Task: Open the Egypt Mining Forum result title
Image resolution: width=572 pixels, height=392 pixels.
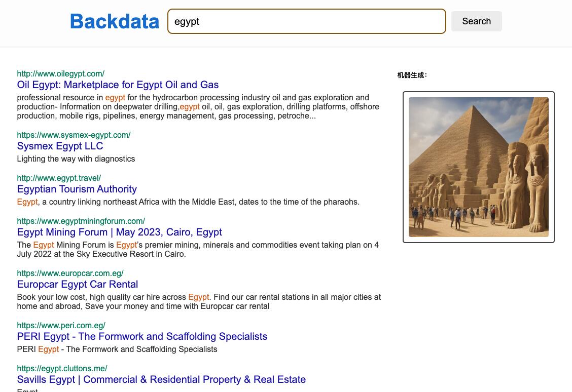Action: [119, 232]
